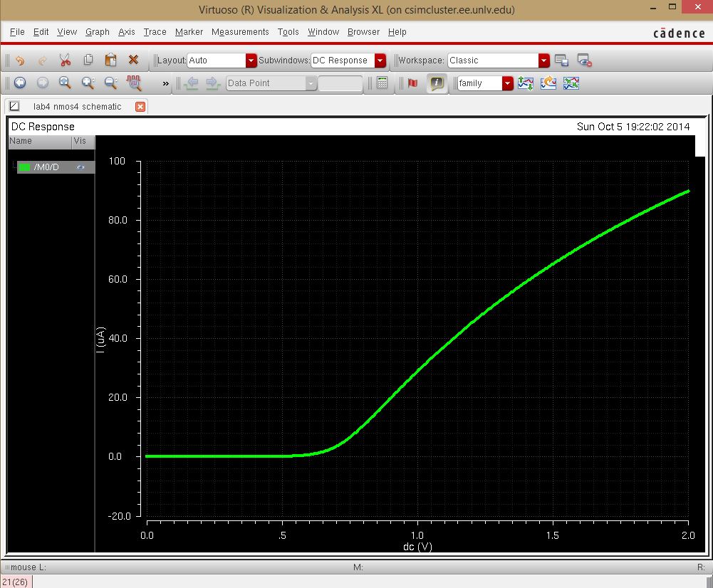Image resolution: width=713 pixels, height=588 pixels.
Task: Click the Copy icon in toolbar
Action: tap(88, 61)
